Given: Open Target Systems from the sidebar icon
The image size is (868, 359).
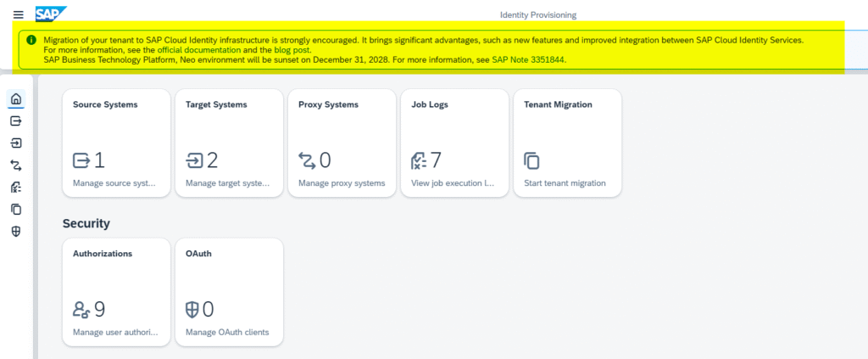Looking at the screenshot, I should coord(16,143).
